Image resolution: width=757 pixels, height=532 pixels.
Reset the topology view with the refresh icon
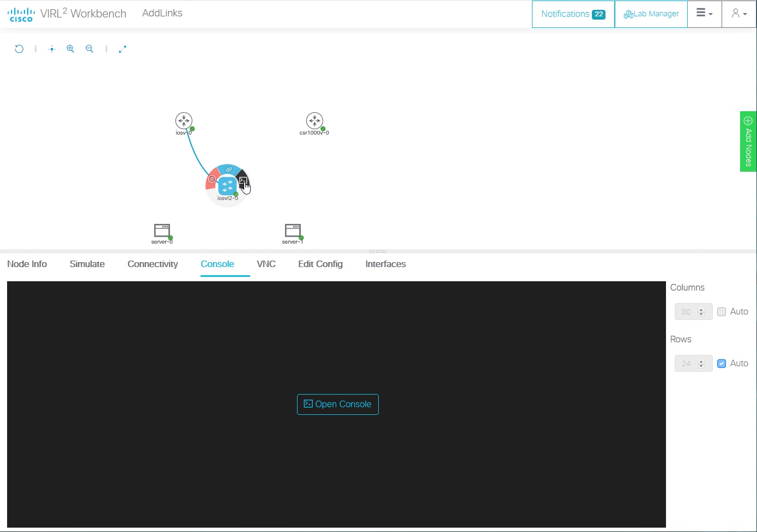pos(19,49)
